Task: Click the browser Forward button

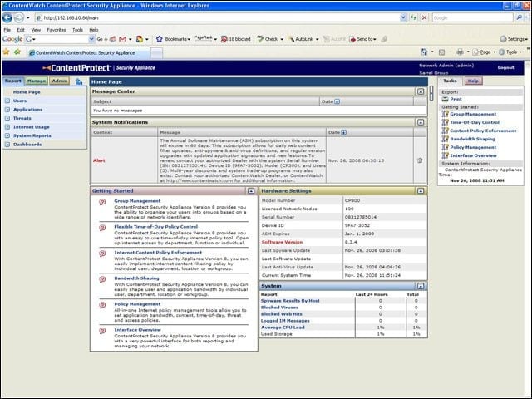Action: 19,17
